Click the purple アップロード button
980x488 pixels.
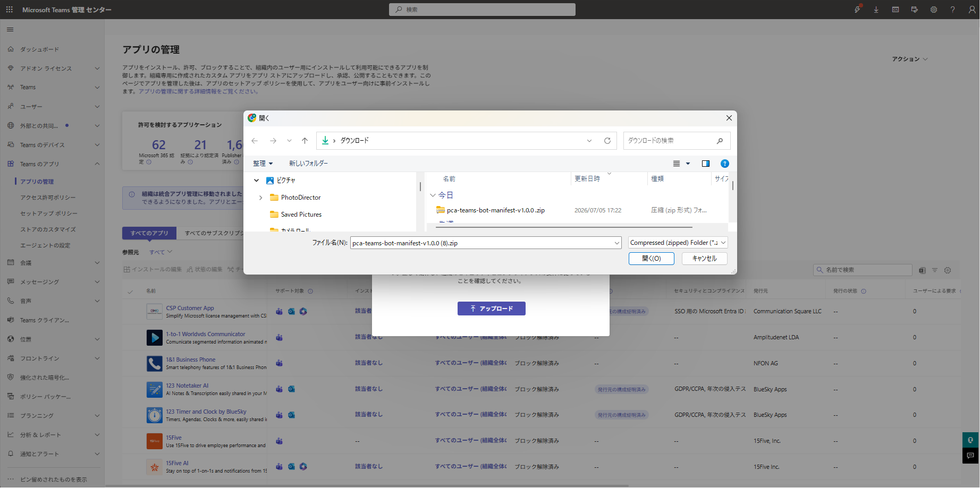tap(492, 309)
